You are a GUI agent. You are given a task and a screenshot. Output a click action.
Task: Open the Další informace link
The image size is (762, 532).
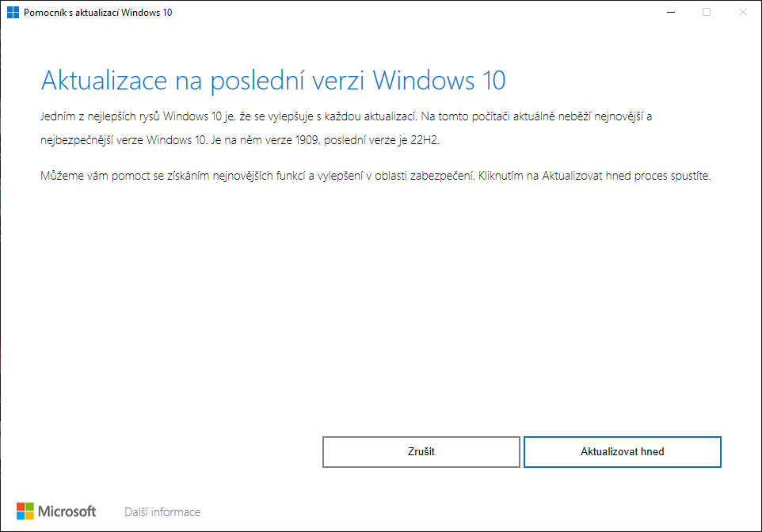pos(162,512)
